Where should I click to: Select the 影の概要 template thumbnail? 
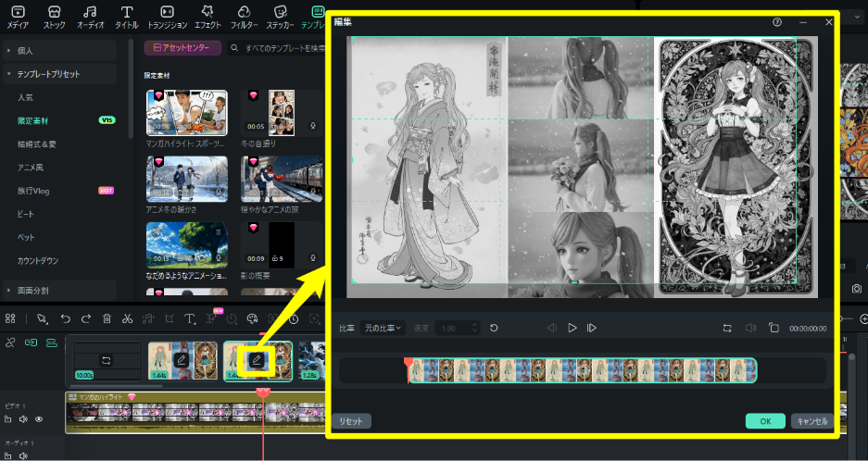pos(282,245)
